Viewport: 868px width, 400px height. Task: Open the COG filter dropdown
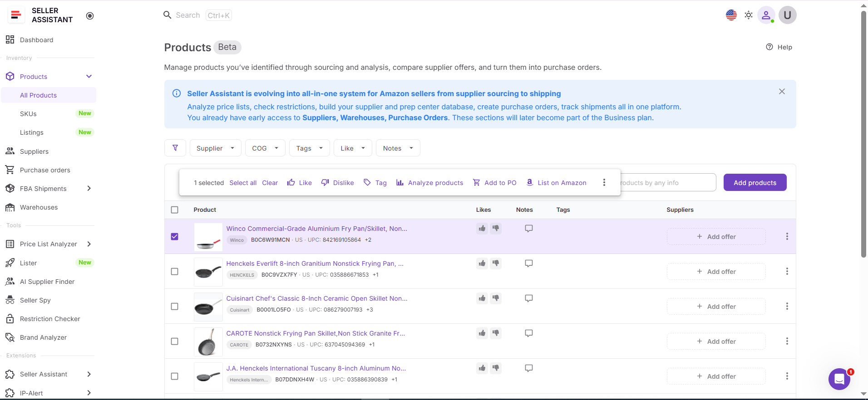[266, 148]
